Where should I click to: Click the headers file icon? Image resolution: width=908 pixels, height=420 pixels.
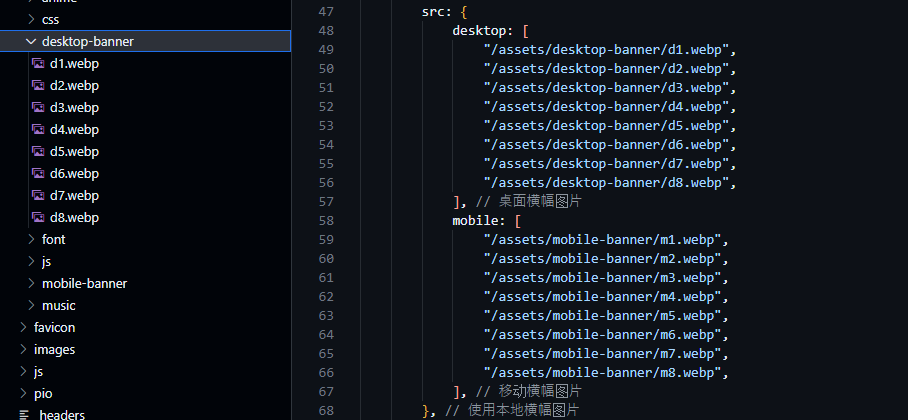tap(25, 415)
